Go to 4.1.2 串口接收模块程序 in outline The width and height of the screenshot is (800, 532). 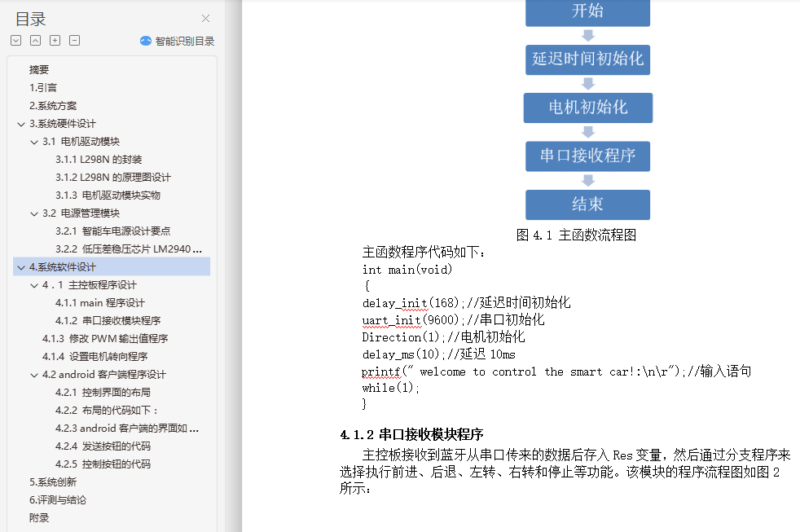(x=108, y=320)
